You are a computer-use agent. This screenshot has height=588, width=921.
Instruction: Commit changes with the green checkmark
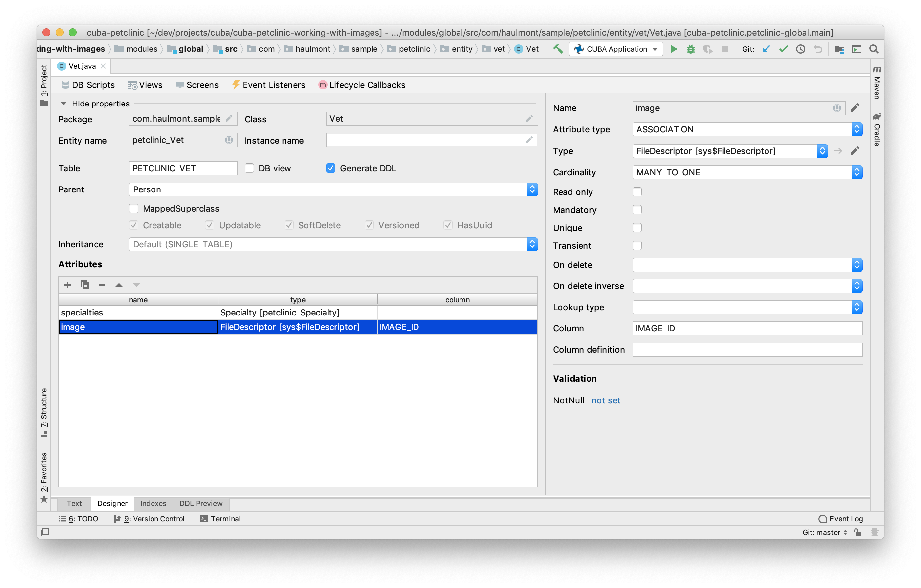pos(783,49)
